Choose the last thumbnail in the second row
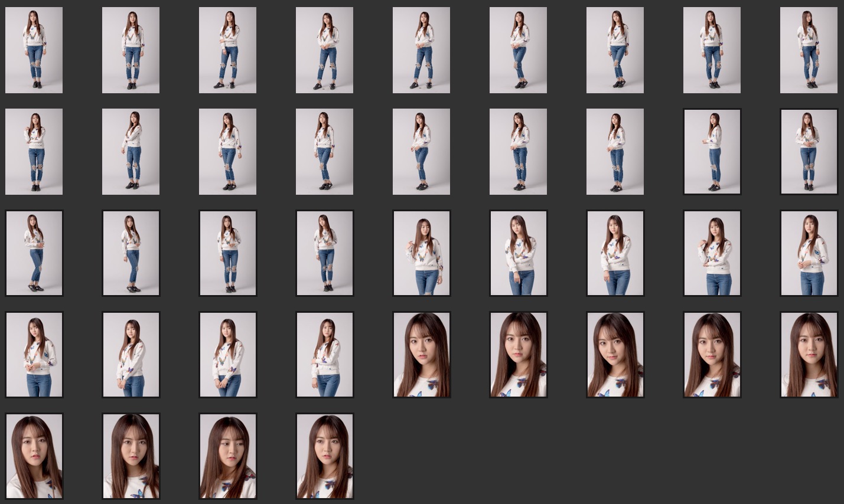Image resolution: width=844 pixels, height=504 pixels. 809,152
